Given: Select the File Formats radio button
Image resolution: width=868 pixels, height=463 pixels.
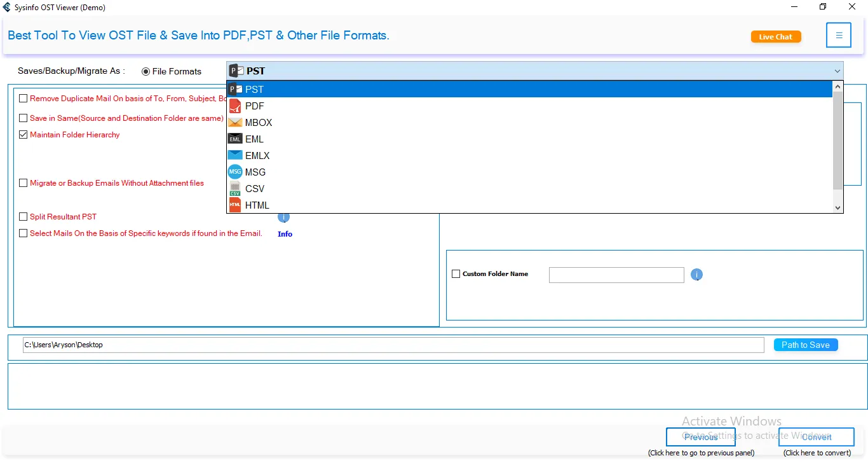Looking at the screenshot, I should 146,72.
